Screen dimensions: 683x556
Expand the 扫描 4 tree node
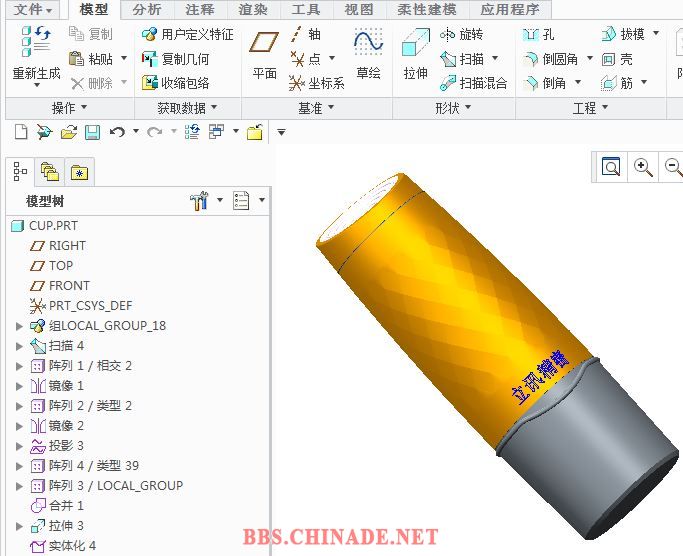pos(19,346)
